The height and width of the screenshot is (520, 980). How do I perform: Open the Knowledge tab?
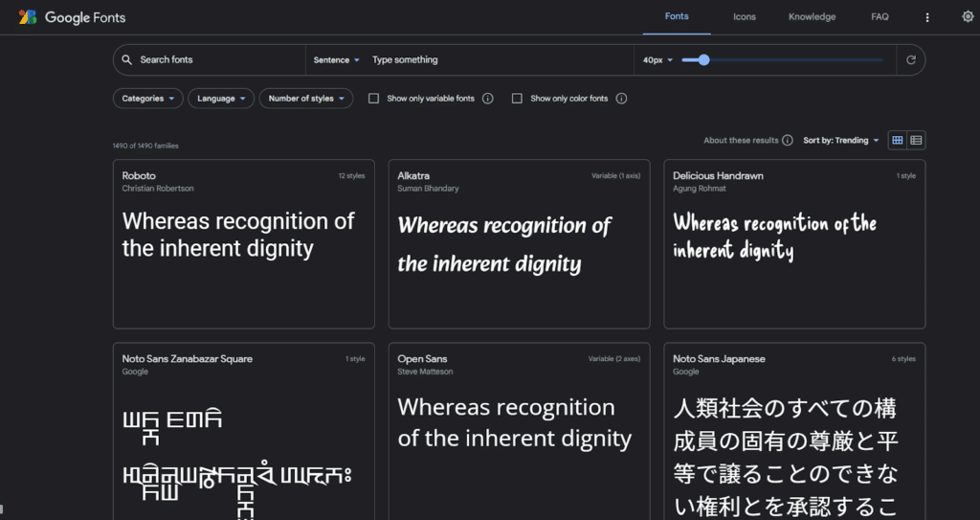[x=812, y=17]
